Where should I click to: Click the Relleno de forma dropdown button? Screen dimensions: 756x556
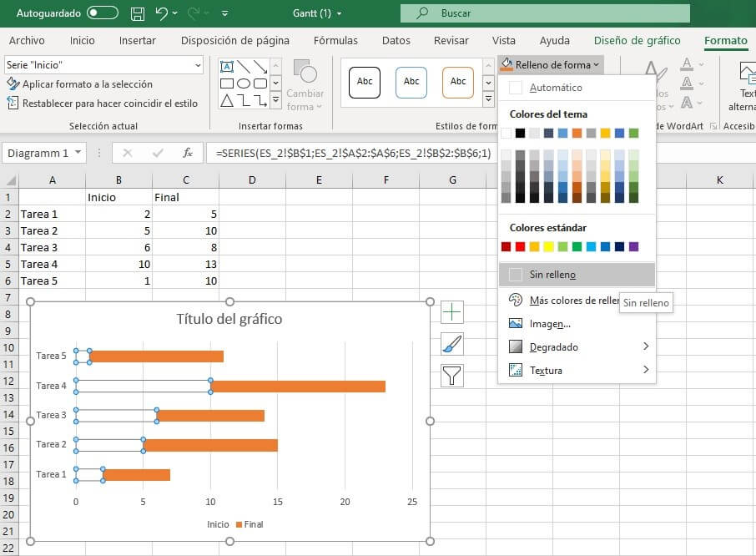[x=550, y=64]
